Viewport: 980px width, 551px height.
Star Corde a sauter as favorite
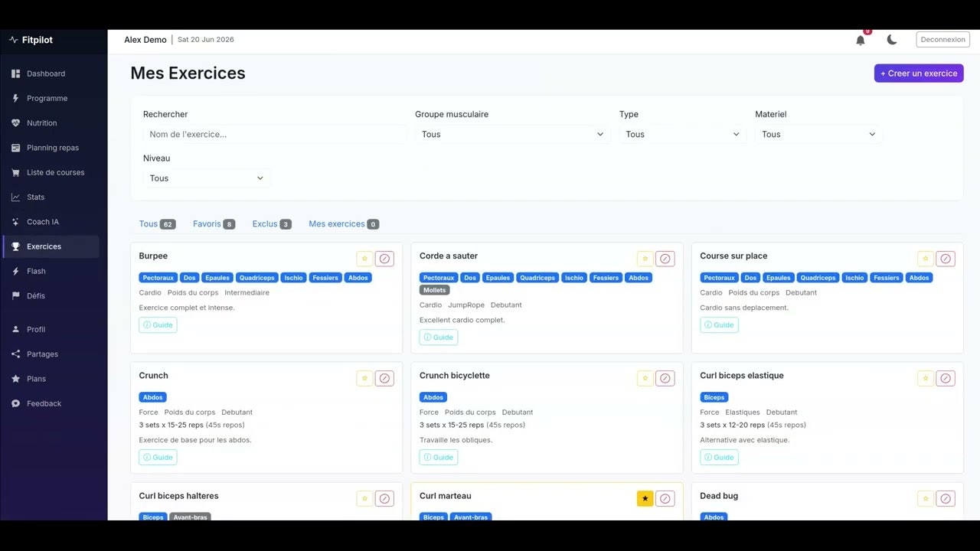(x=645, y=259)
